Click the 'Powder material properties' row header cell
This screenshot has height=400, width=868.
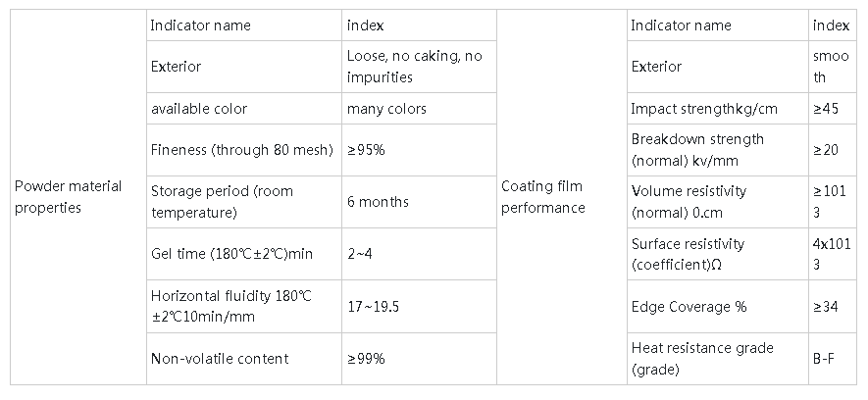(x=69, y=196)
